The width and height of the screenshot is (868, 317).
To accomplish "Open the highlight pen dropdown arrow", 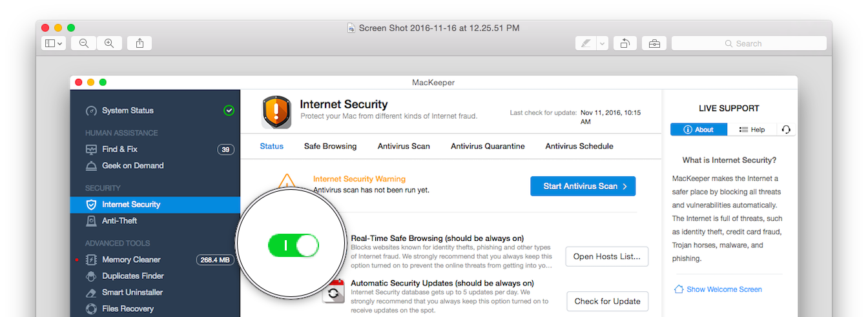I will [x=602, y=43].
